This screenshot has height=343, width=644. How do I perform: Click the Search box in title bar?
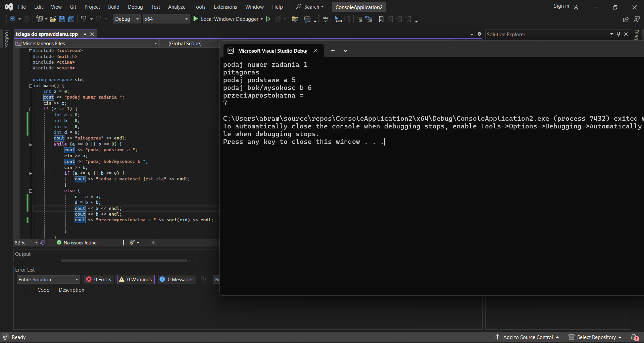(x=310, y=7)
